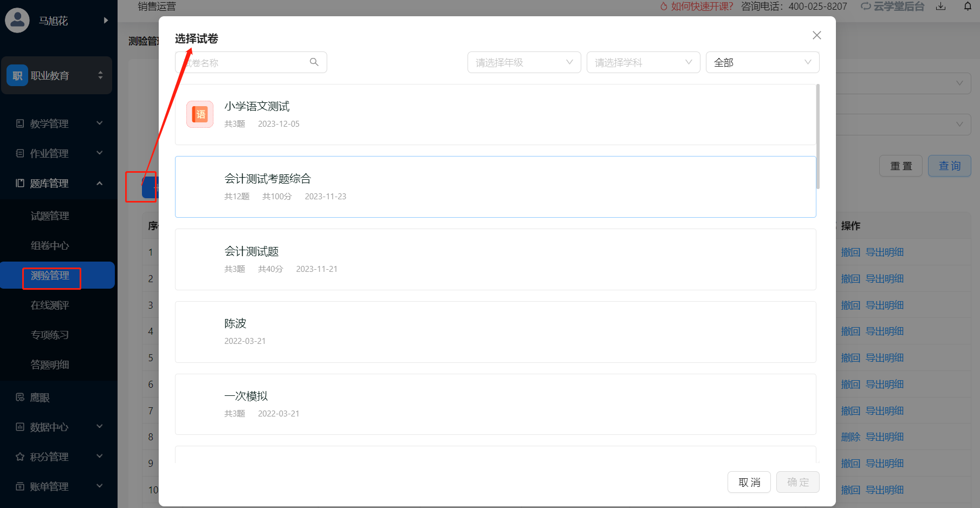Click 确定 button in the dialog
980x508 pixels.
point(798,482)
